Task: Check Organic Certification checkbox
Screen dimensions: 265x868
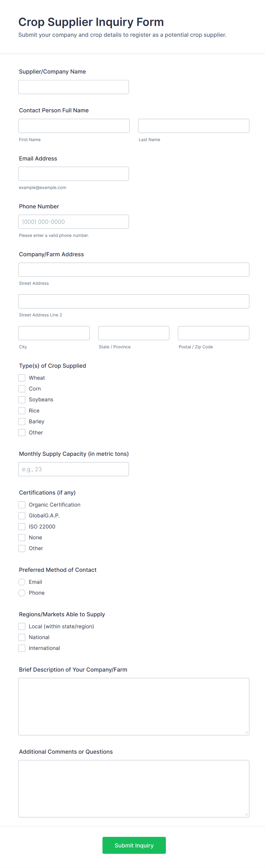Action: (x=22, y=505)
